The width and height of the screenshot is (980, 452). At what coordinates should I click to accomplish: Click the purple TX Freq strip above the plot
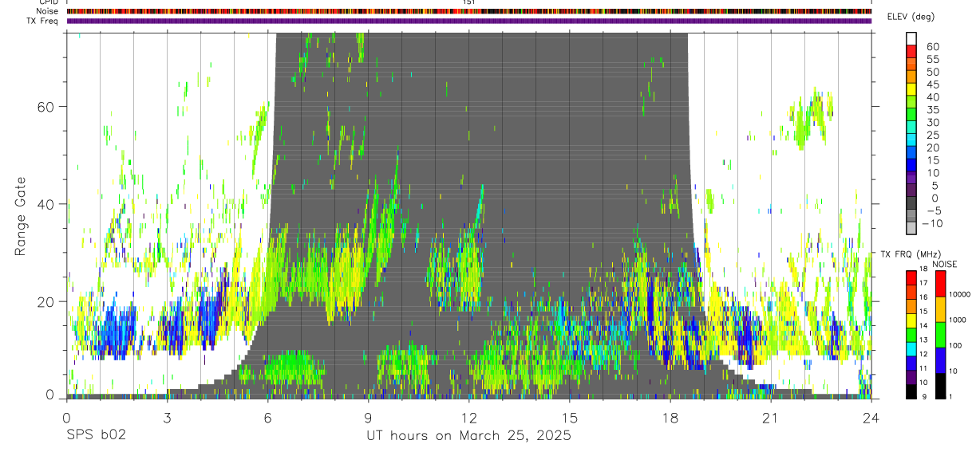(469, 21)
